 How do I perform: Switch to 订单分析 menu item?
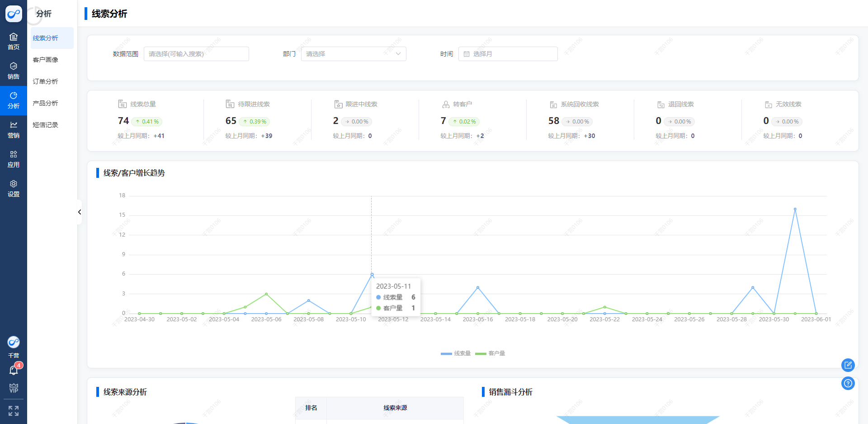point(46,81)
